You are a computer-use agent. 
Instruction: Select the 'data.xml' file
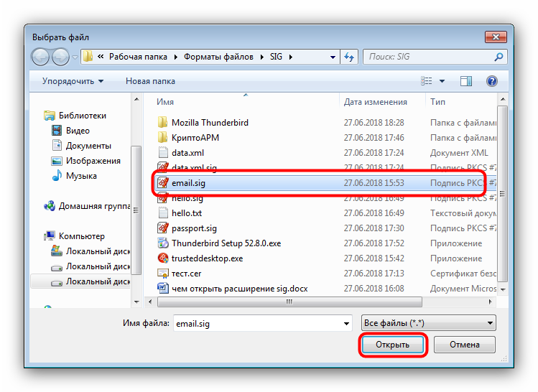(x=187, y=153)
